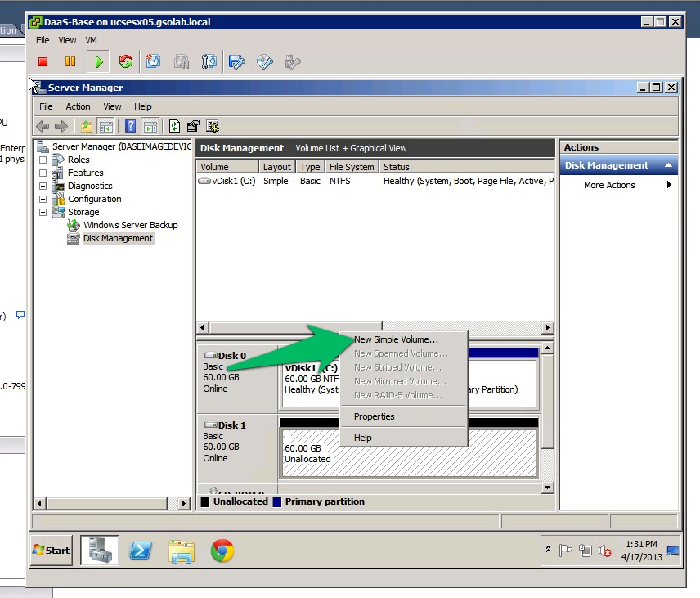Select the Disk 0 label box
Viewport: 700px width, 598px height.
[x=237, y=378]
